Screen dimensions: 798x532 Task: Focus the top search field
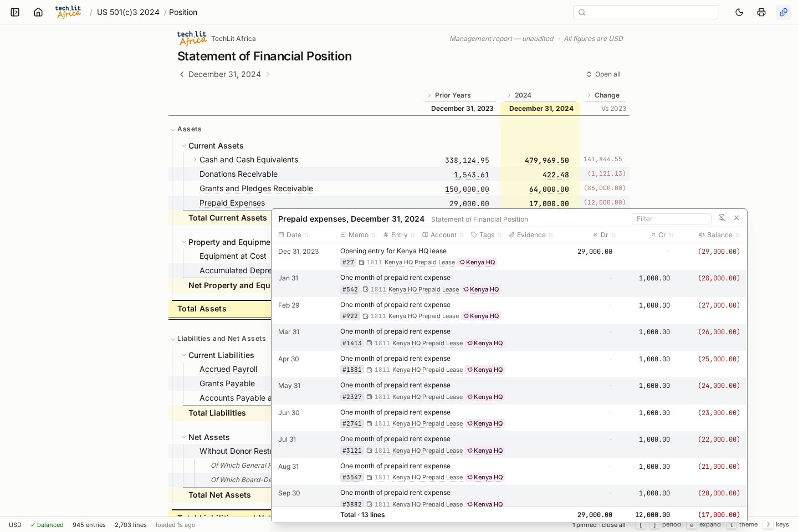646,12
